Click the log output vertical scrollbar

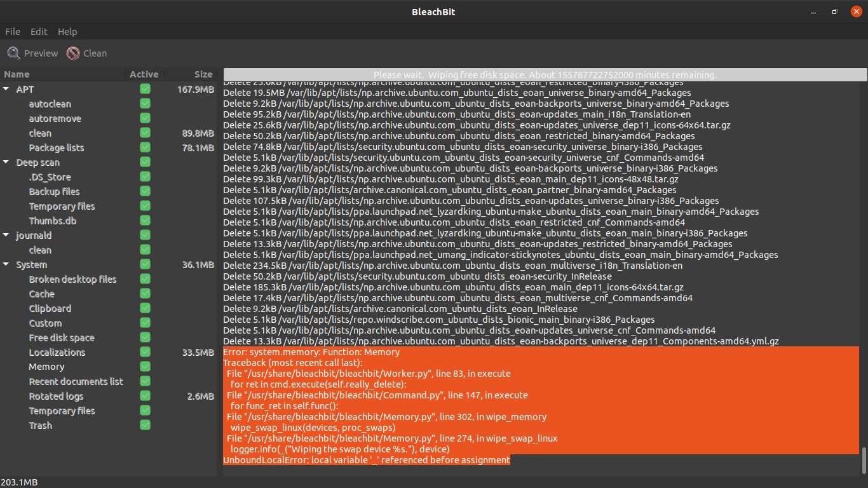[863, 460]
